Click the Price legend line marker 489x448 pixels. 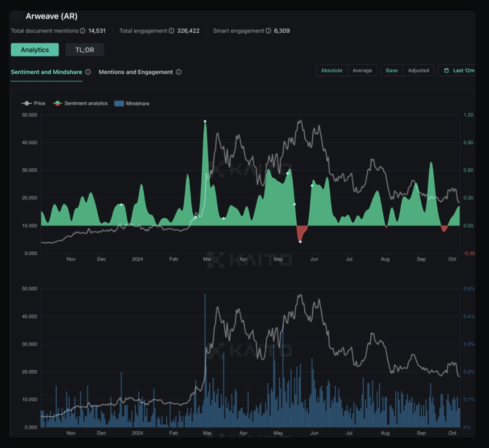click(27, 103)
